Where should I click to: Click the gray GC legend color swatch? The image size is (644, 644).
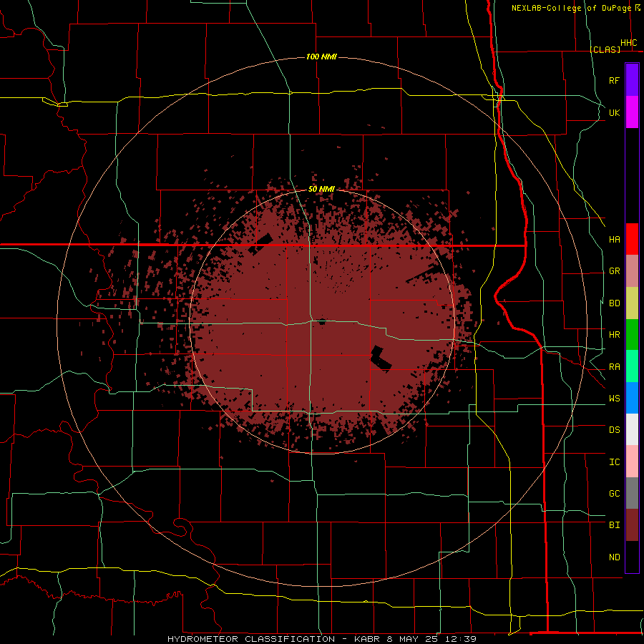click(632, 493)
